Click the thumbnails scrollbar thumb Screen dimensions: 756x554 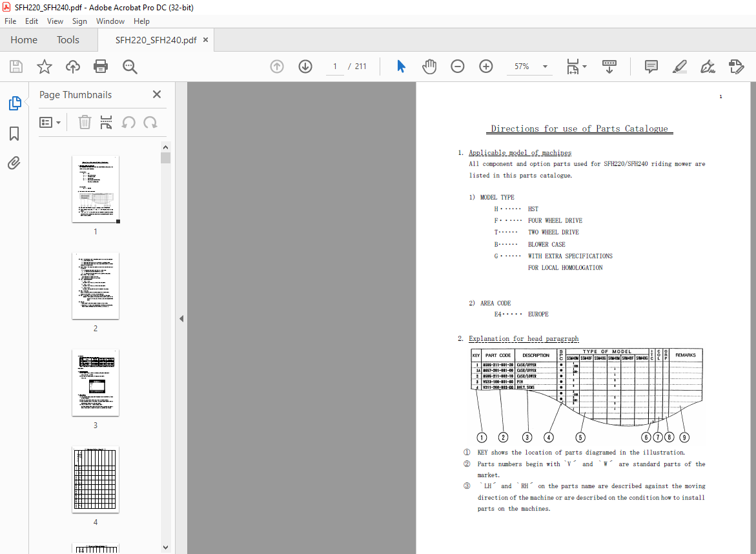[x=165, y=158]
